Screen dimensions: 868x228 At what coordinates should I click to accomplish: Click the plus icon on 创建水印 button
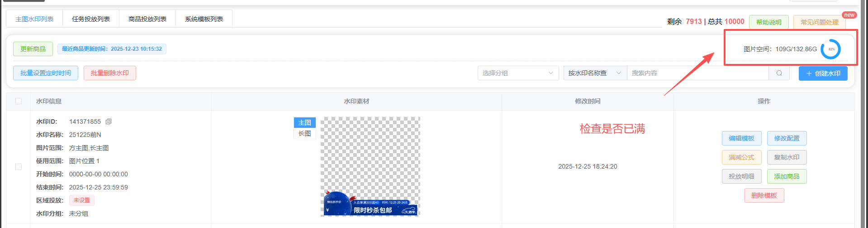(x=809, y=73)
